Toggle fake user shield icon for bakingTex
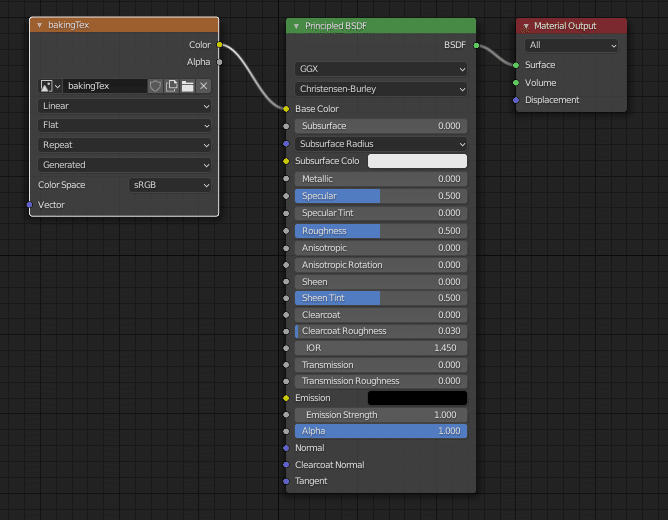The height and width of the screenshot is (520, 668). pos(155,86)
